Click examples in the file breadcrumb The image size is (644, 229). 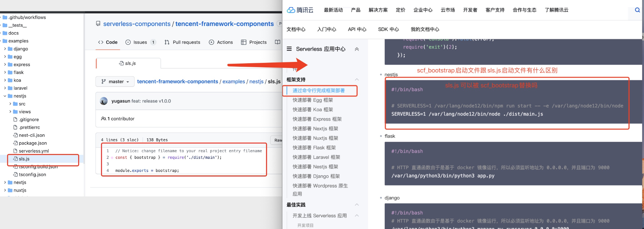[x=234, y=82]
